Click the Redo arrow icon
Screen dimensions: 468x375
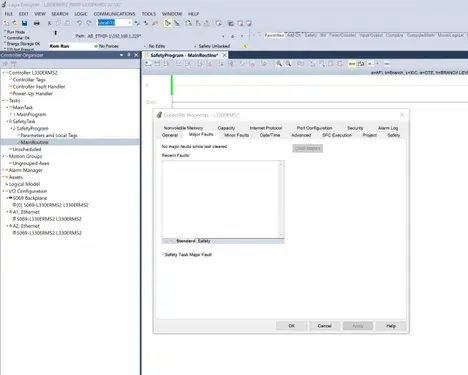(89, 23)
